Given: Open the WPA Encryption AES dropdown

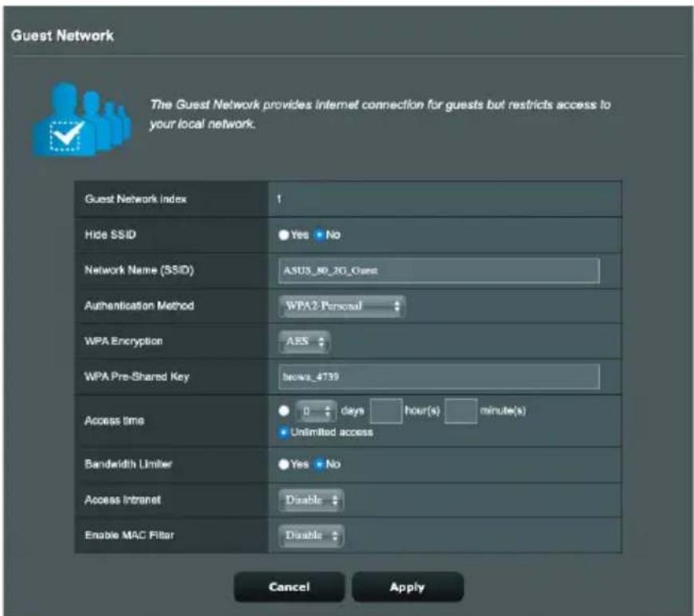Looking at the screenshot, I should (x=304, y=342).
